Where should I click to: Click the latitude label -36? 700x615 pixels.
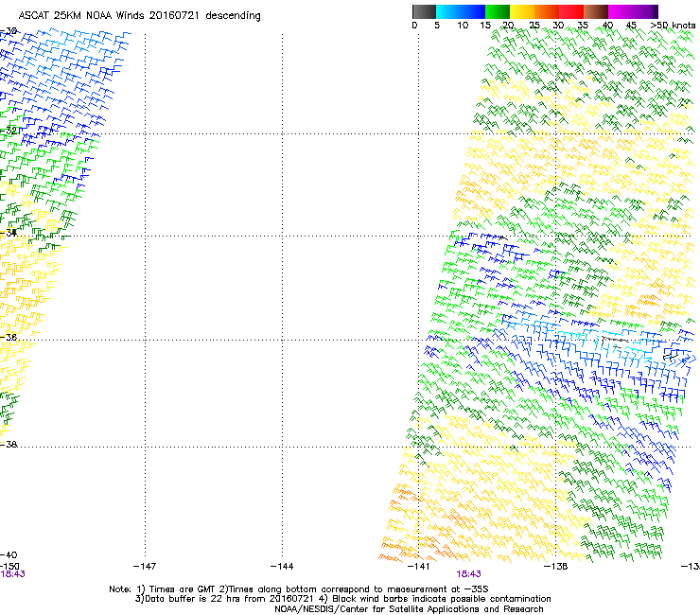click(x=9, y=337)
